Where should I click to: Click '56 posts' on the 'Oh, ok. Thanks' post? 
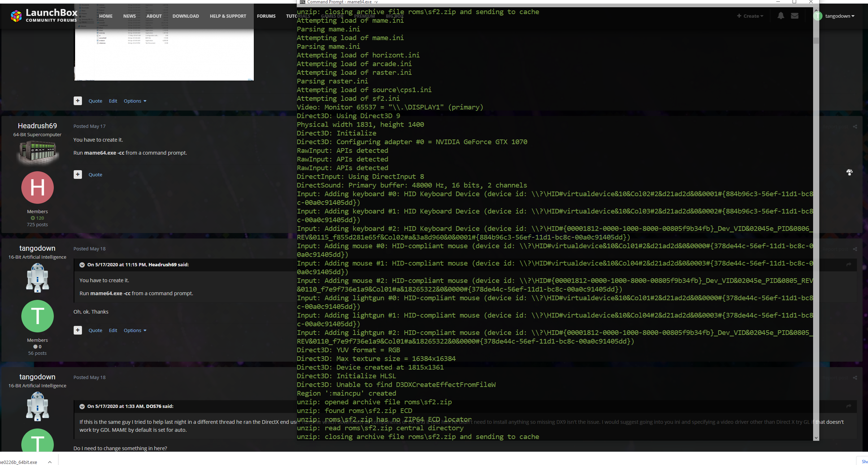coord(37,353)
